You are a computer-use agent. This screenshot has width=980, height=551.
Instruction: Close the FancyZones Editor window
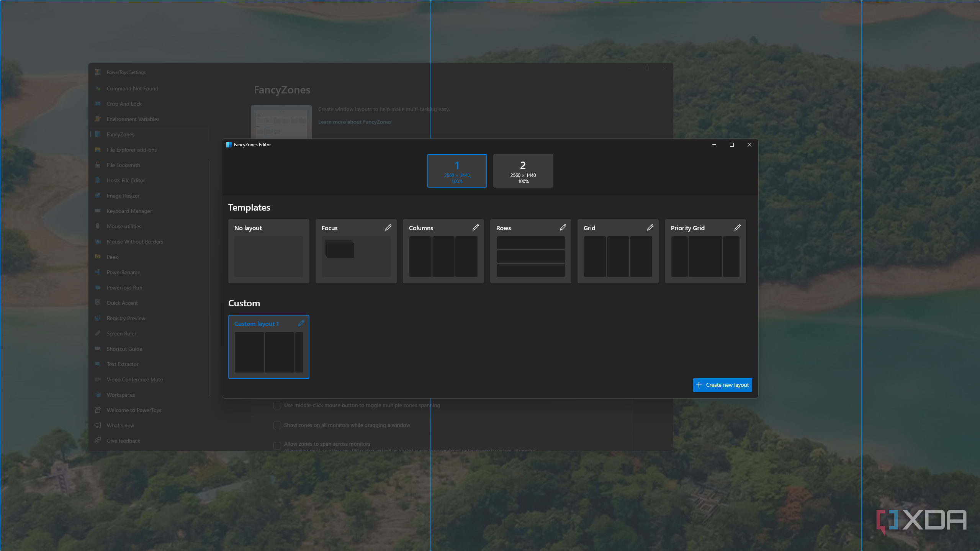(x=749, y=145)
